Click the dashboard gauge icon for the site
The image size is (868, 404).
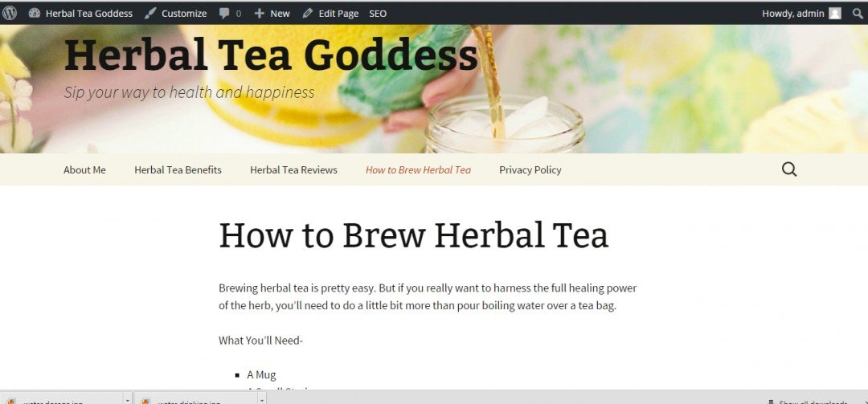35,14
